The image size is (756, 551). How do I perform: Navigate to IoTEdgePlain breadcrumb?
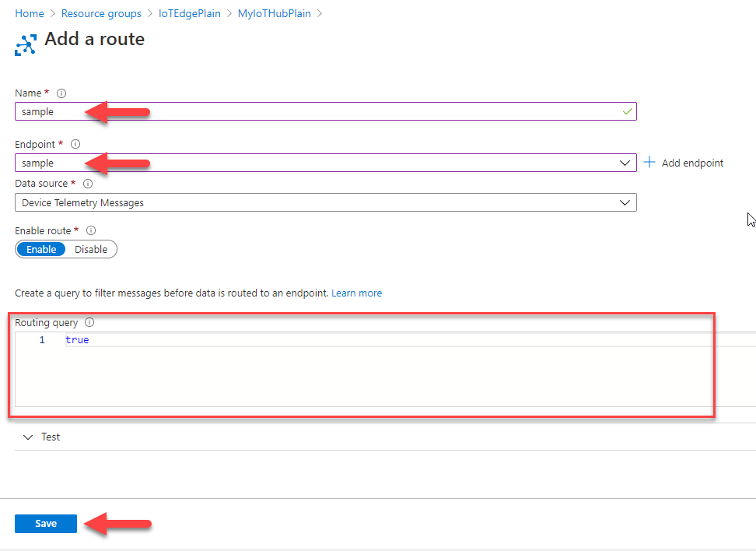[190, 13]
